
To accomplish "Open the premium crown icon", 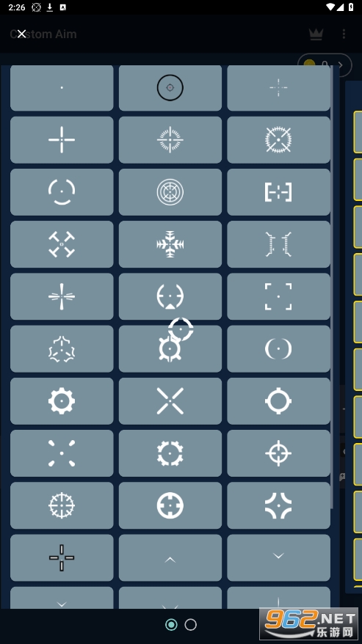I will (316, 34).
